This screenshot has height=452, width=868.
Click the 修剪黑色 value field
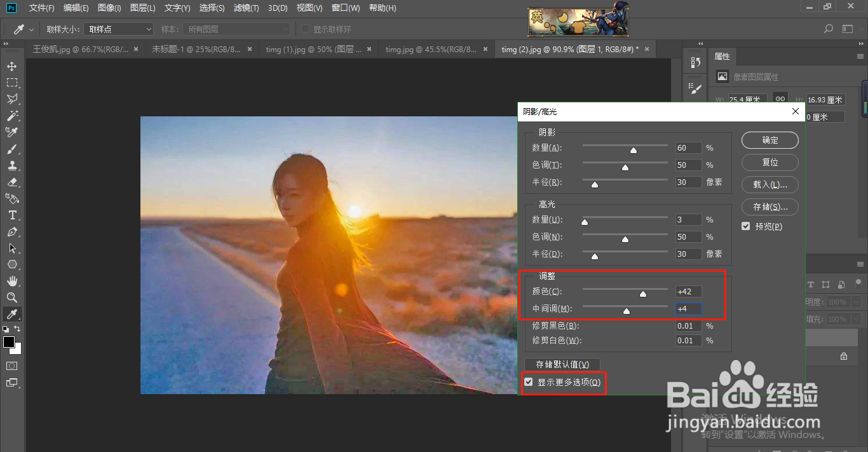[689, 325]
